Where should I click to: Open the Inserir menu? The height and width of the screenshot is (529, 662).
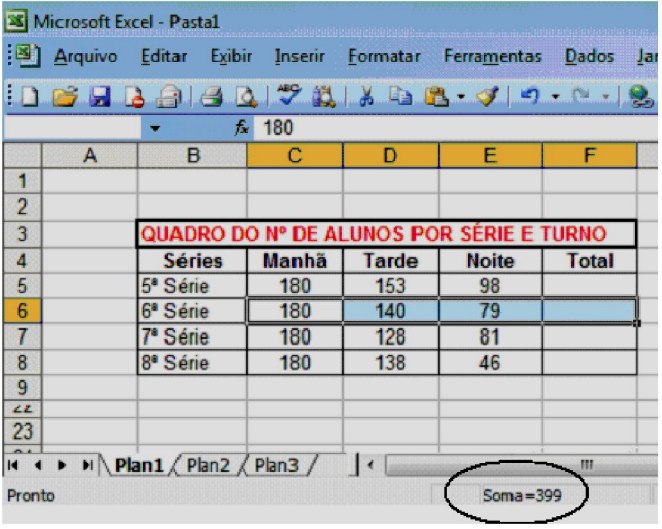[x=300, y=56]
